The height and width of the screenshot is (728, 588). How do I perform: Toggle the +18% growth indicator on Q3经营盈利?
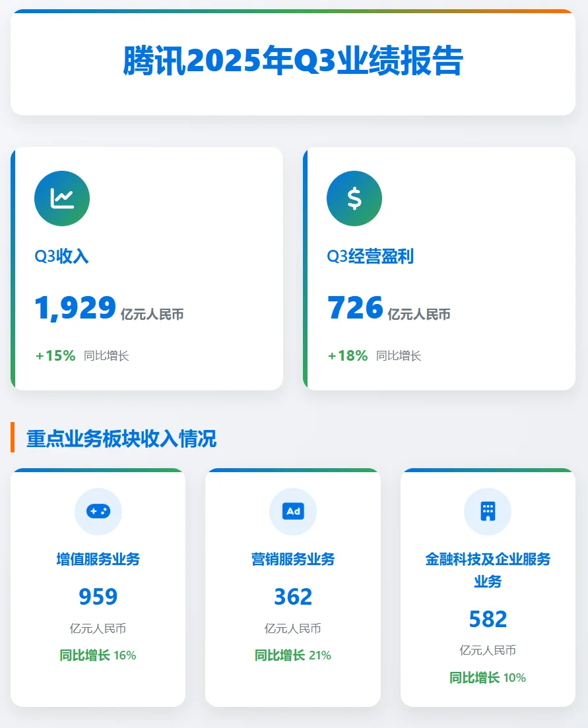(x=348, y=355)
